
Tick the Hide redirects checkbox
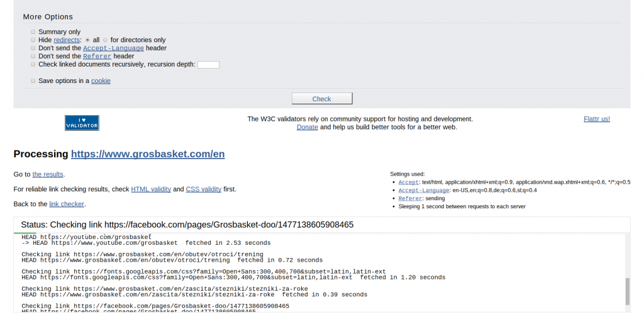pyautogui.click(x=33, y=40)
